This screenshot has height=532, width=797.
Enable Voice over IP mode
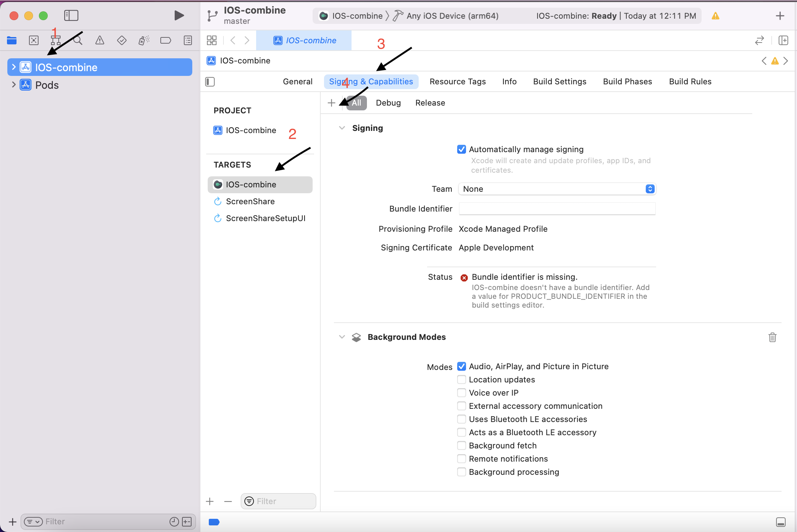462,393
